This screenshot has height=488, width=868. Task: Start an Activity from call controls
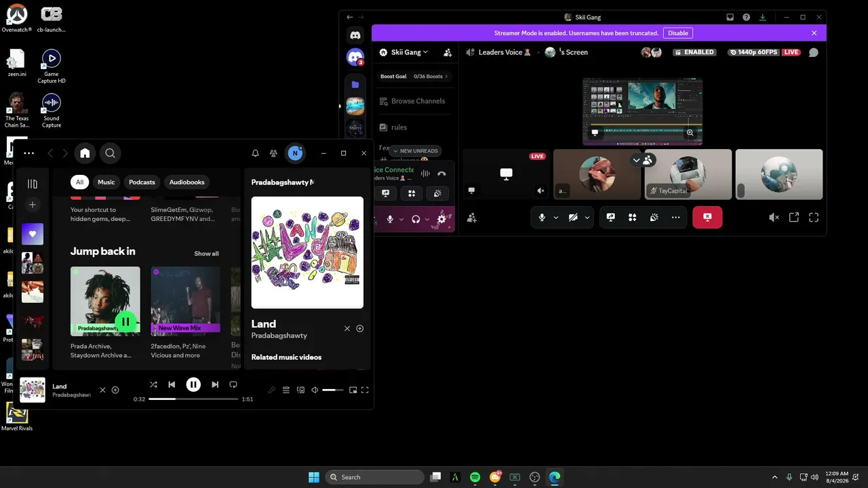632,218
